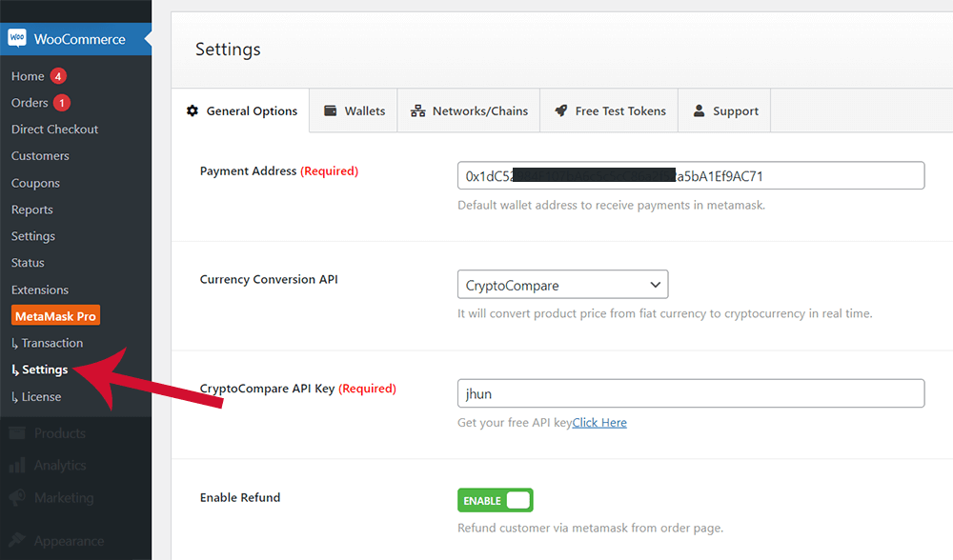953x560 pixels.
Task: Click the Home notification badge showing 4
Action: point(58,76)
